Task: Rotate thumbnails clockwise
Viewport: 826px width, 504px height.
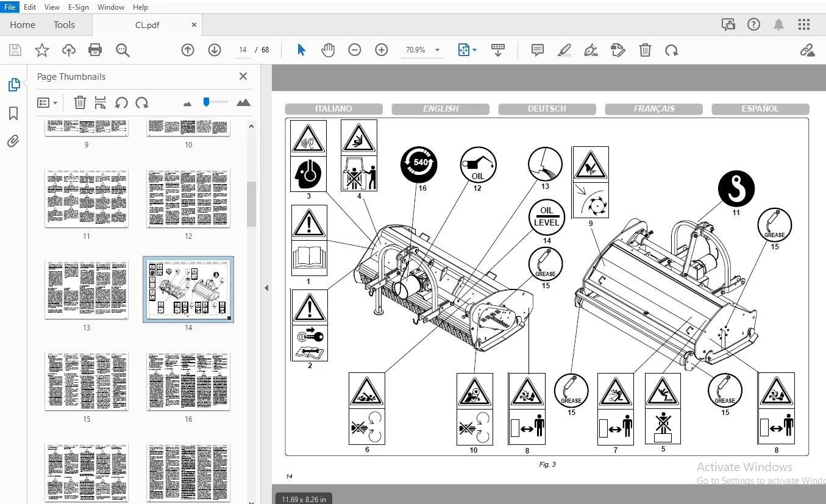Action: 142,102
